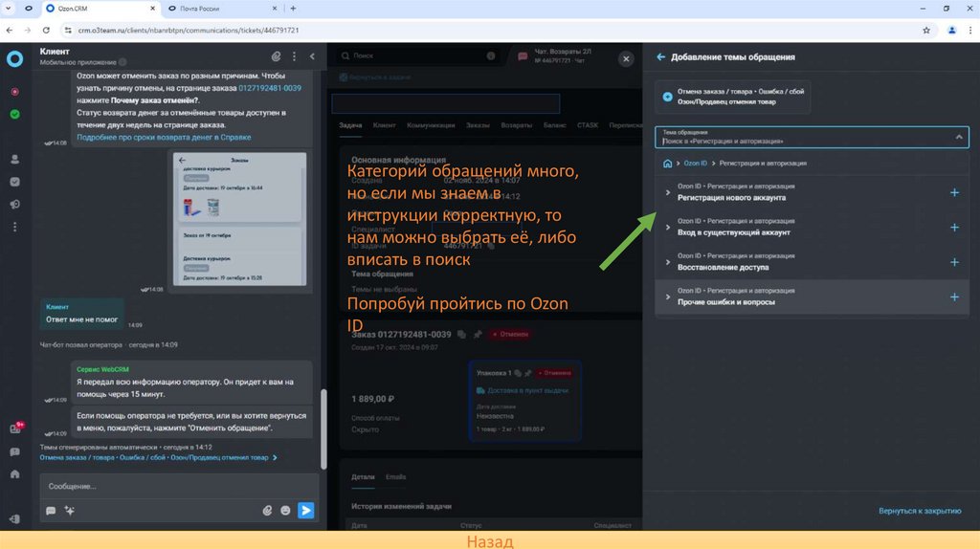Click the 'Назад' bar at the bottom
This screenshot has height=549, width=980.
(490, 540)
